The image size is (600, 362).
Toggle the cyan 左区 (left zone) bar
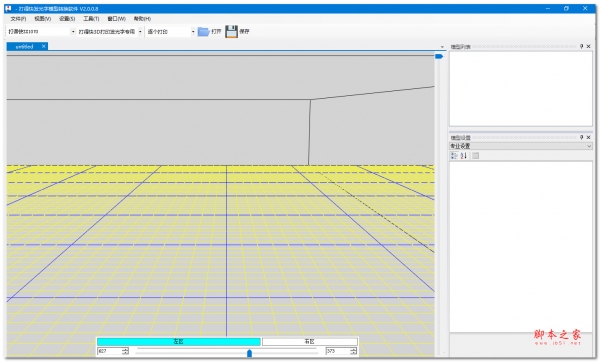point(179,341)
